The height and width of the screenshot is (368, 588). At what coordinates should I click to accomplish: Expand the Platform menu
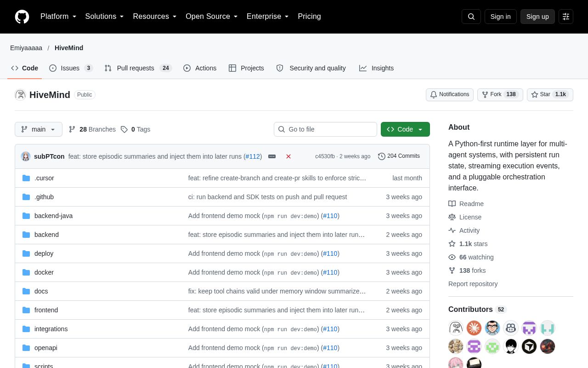(58, 17)
